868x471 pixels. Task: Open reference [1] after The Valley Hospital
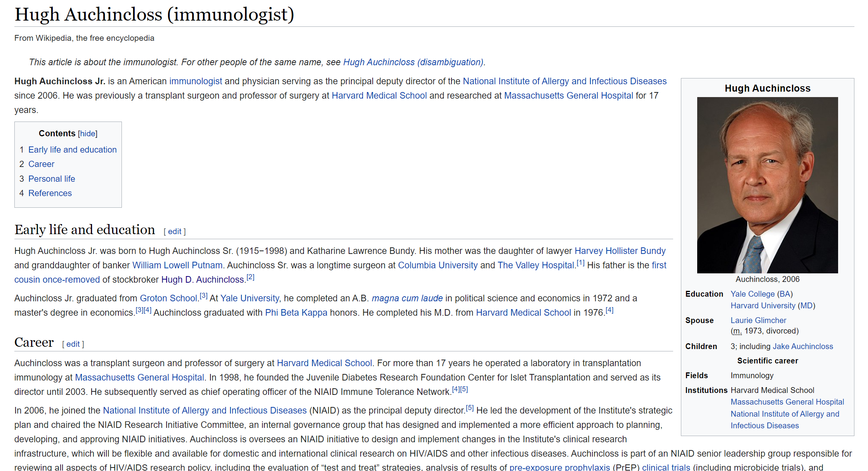580,263
